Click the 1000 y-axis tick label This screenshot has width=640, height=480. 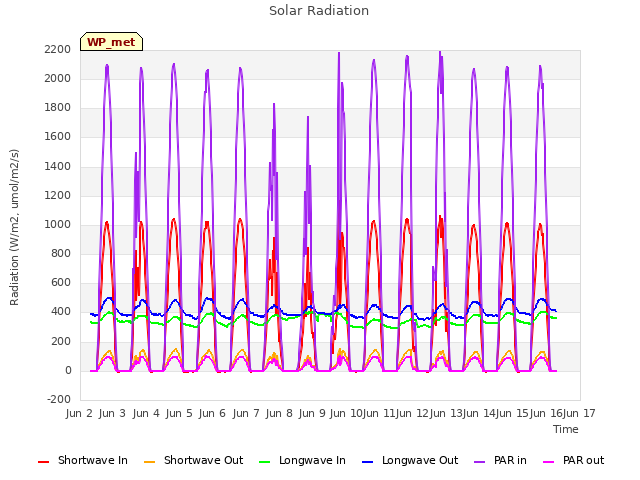58,224
